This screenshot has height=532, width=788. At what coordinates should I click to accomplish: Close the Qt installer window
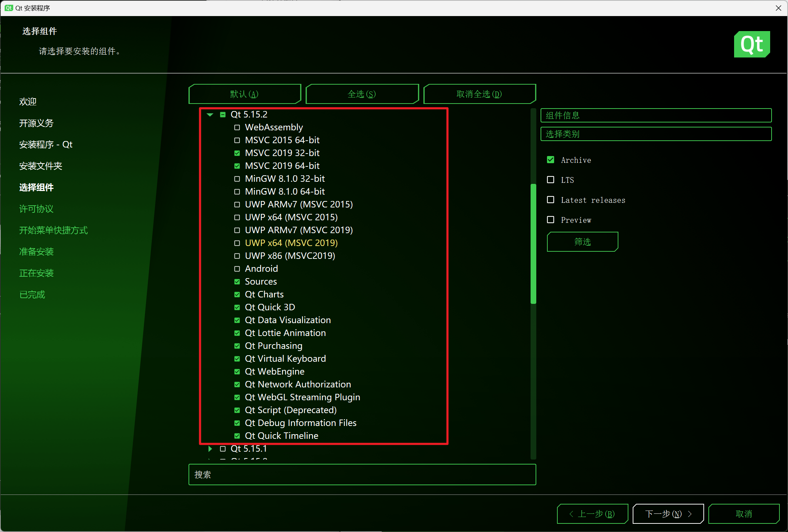(x=778, y=8)
